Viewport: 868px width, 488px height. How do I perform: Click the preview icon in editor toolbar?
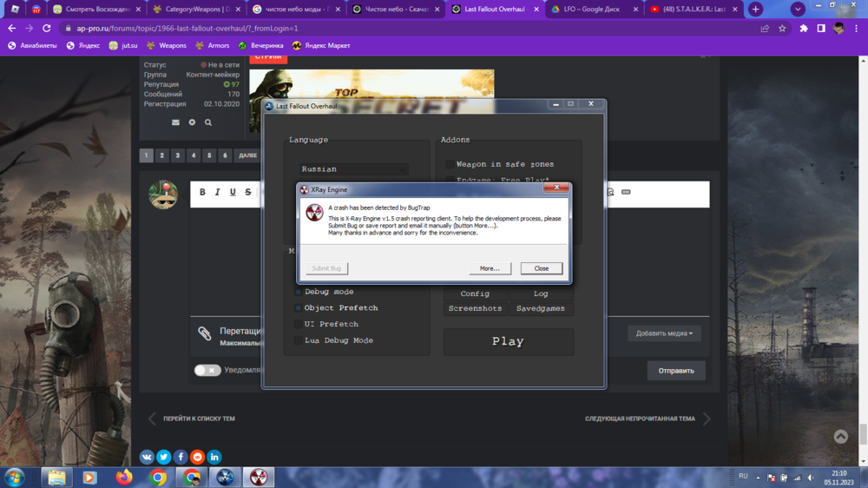(610, 192)
